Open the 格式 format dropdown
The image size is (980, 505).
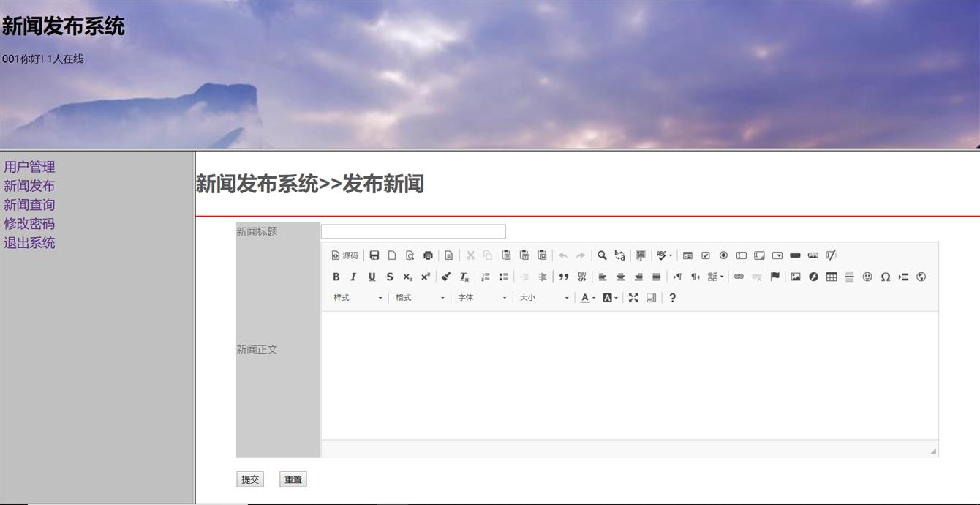pos(420,298)
